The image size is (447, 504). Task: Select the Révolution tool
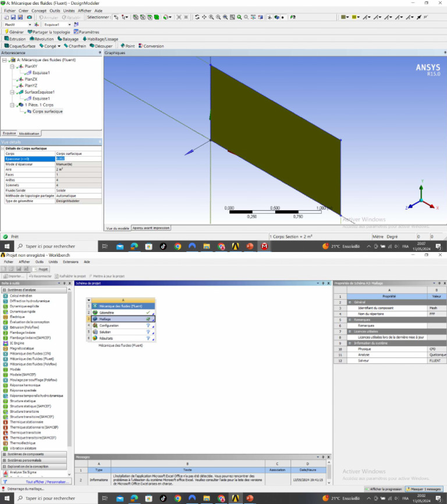(x=42, y=39)
